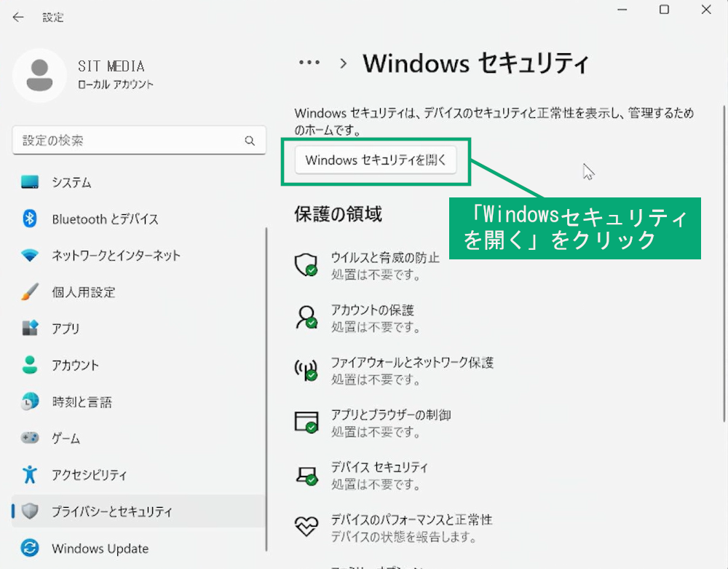Click the Windows Update sync icon
The height and width of the screenshot is (569, 728).
[30, 548]
